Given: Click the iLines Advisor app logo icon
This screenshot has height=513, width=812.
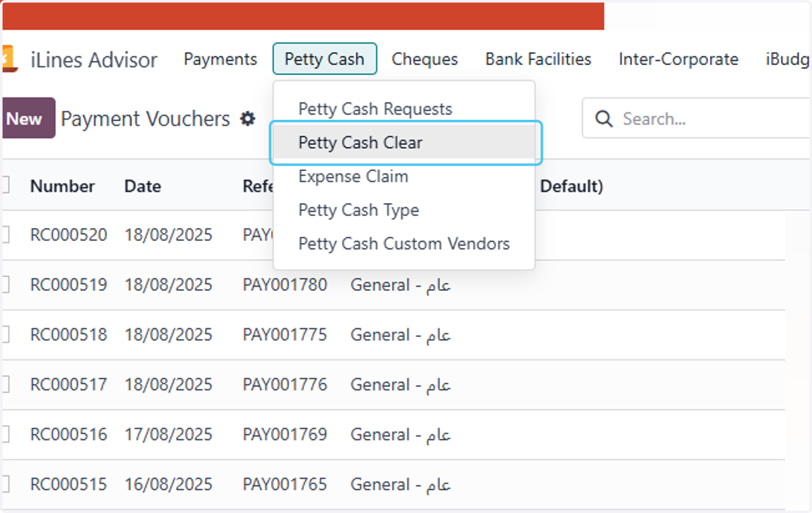Looking at the screenshot, I should 9,59.
